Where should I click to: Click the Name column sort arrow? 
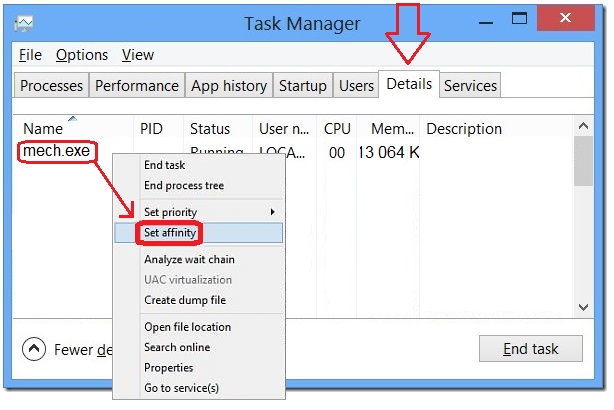72,119
